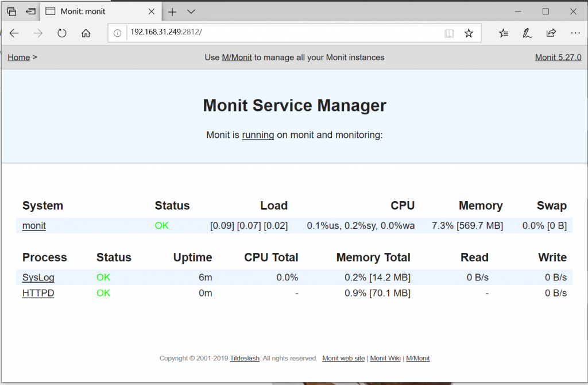588x385 pixels.
Task: Select memory value 7.3% [569.7 MB]
Action: point(467,226)
